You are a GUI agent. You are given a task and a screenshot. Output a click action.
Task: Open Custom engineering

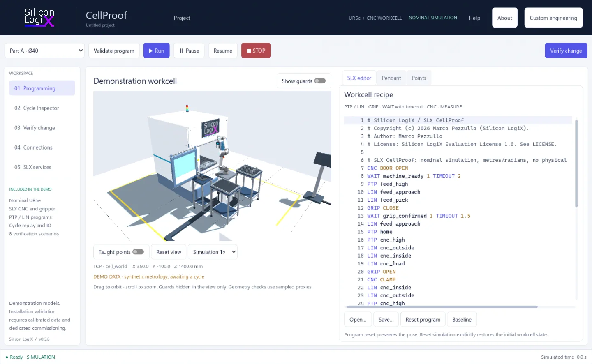pos(553,18)
